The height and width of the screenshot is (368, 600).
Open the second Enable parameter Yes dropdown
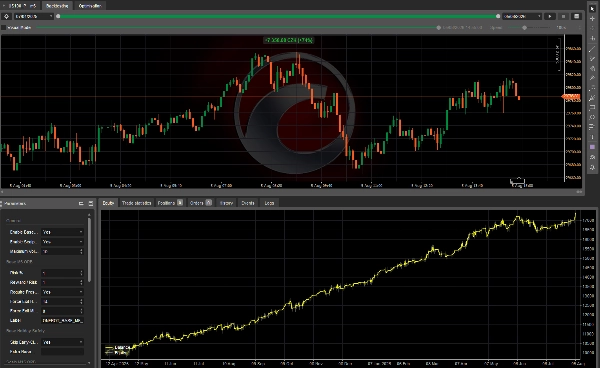[62, 242]
